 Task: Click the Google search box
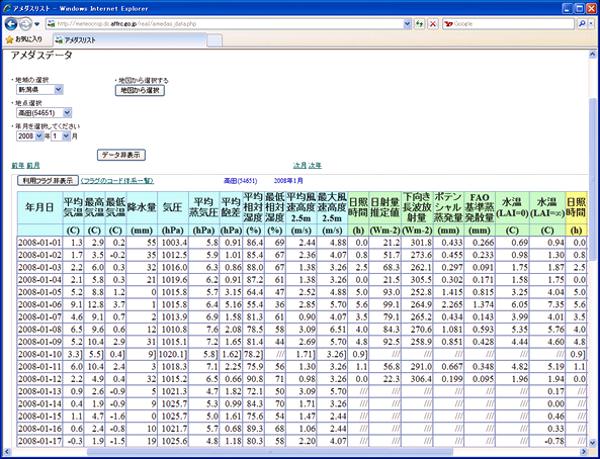point(509,24)
